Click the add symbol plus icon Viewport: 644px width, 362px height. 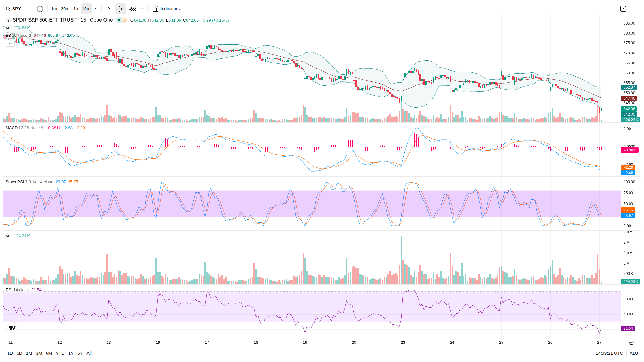tap(40, 9)
